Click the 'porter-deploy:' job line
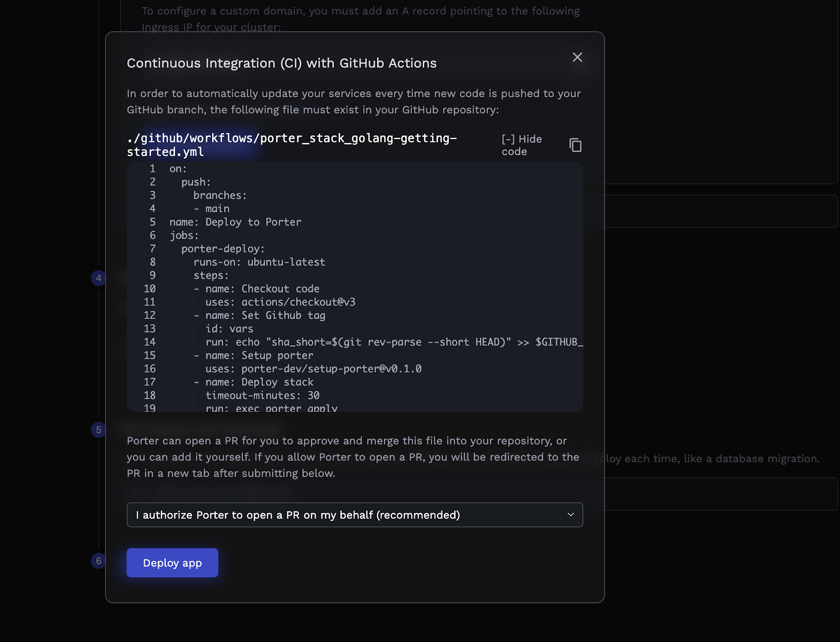 [x=223, y=249]
